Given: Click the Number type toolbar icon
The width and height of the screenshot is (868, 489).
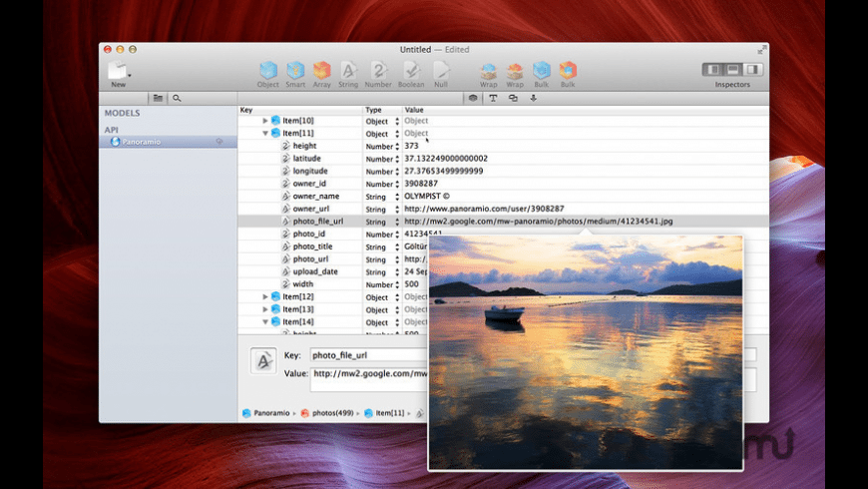Looking at the screenshot, I should (x=378, y=71).
